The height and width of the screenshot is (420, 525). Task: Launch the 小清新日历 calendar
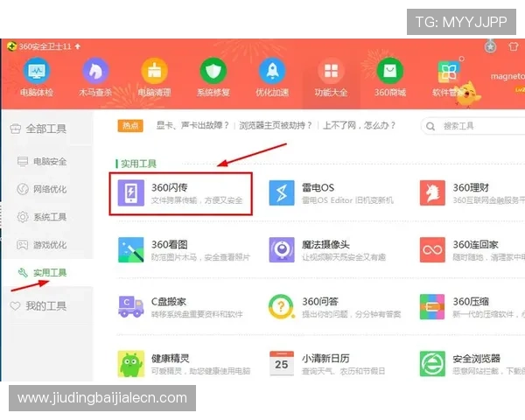[327, 364]
